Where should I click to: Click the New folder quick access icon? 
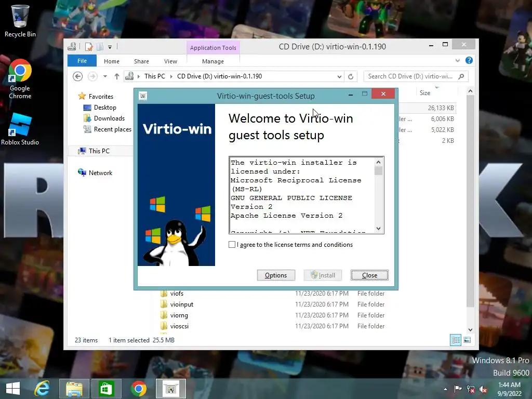[100, 46]
